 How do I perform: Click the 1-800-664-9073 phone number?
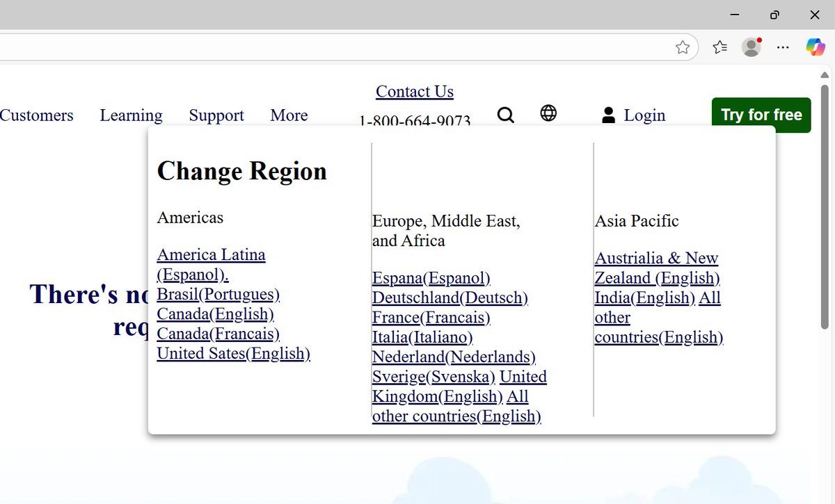tap(415, 122)
